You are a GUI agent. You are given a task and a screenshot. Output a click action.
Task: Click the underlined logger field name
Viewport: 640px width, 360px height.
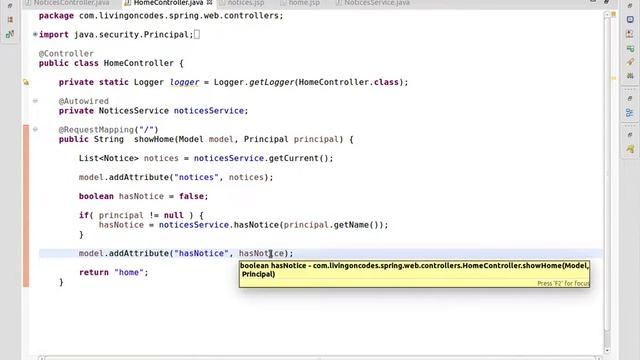[x=184, y=82]
